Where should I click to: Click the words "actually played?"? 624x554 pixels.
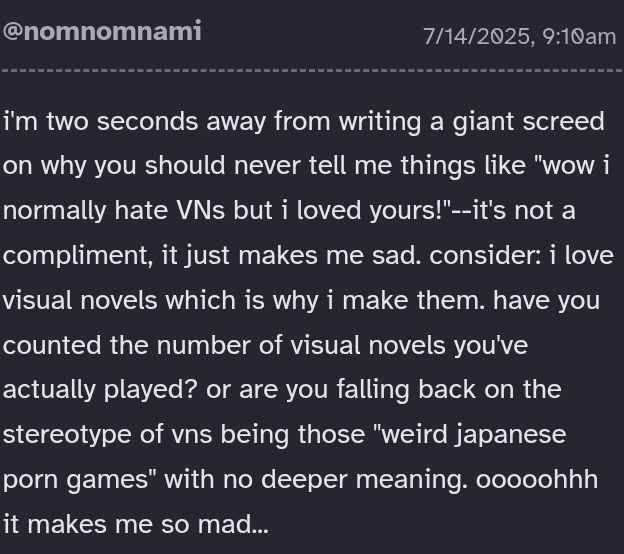pyautogui.click(x=100, y=389)
